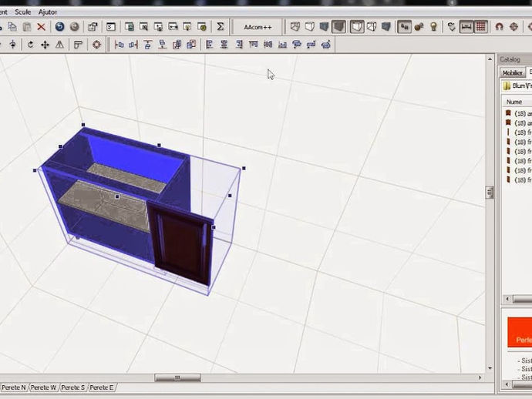
Task: Click the Sigma totals icon
Action: click(221, 26)
